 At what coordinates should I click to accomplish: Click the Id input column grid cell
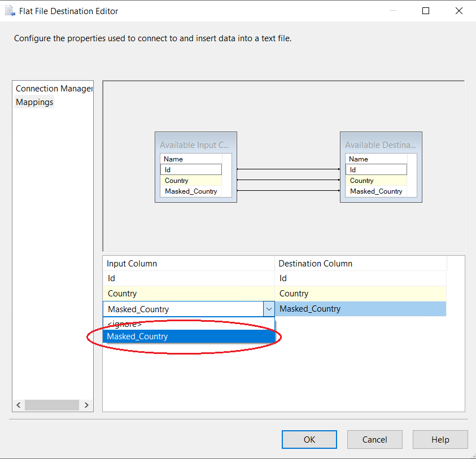pos(189,278)
